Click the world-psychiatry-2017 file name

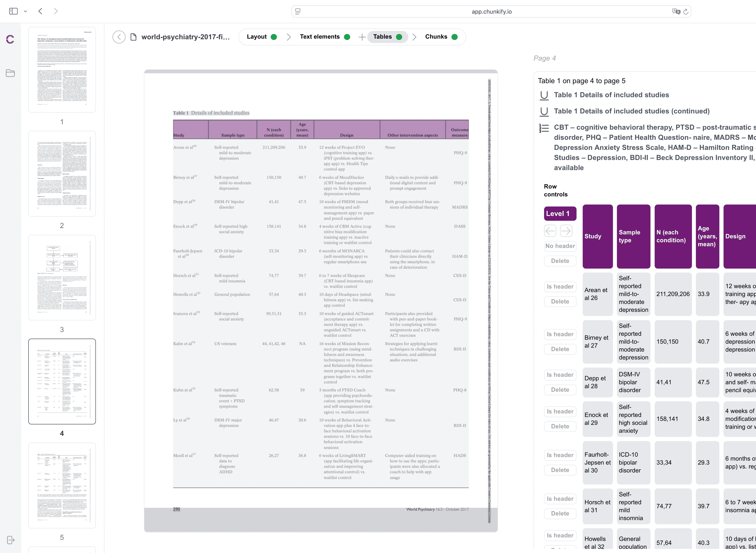pos(185,37)
